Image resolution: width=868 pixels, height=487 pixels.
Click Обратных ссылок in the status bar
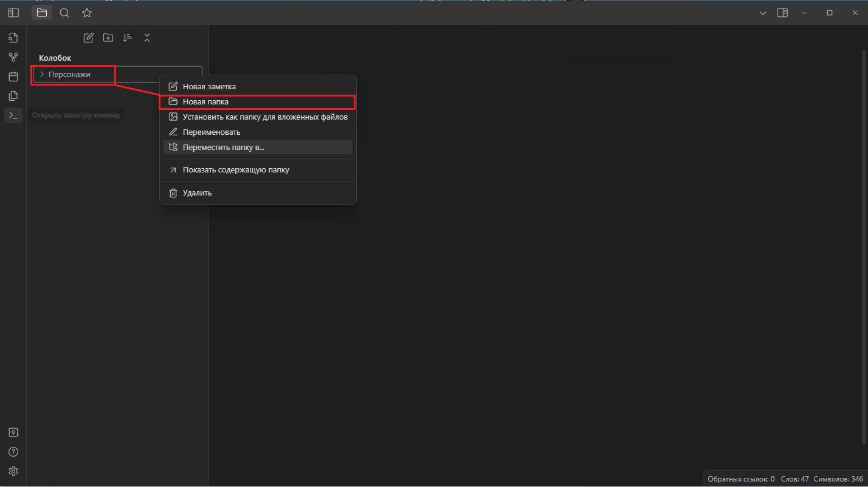[740, 479]
